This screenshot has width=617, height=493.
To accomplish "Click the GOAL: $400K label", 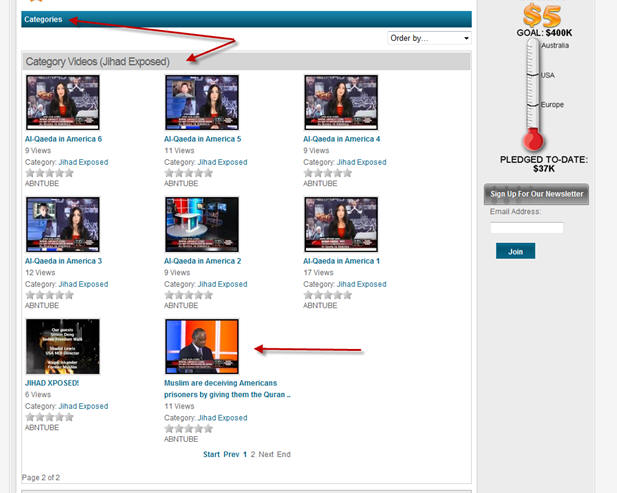I will pyautogui.click(x=544, y=33).
